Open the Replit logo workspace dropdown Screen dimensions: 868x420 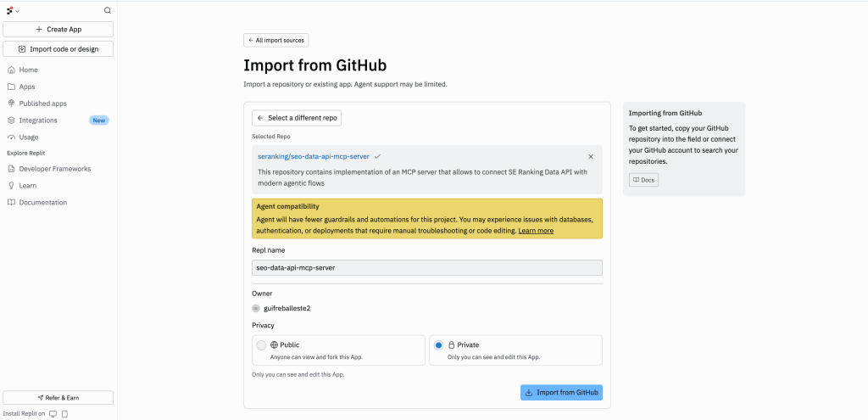click(13, 10)
